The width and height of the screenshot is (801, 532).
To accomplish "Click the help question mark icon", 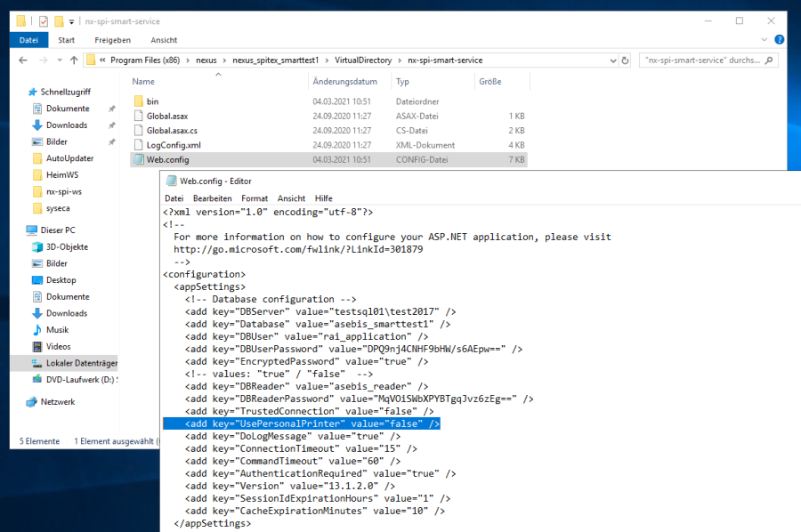I will pyautogui.click(x=779, y=40).
